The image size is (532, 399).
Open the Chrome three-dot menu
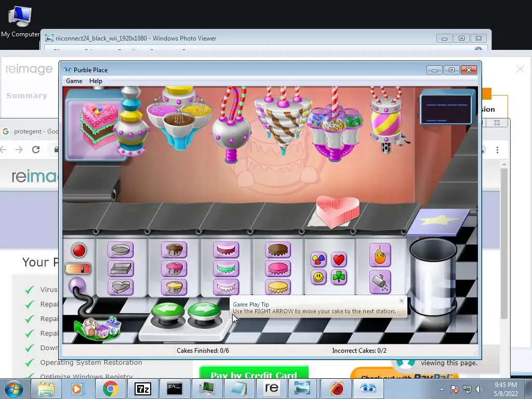[x=497, y=150]
